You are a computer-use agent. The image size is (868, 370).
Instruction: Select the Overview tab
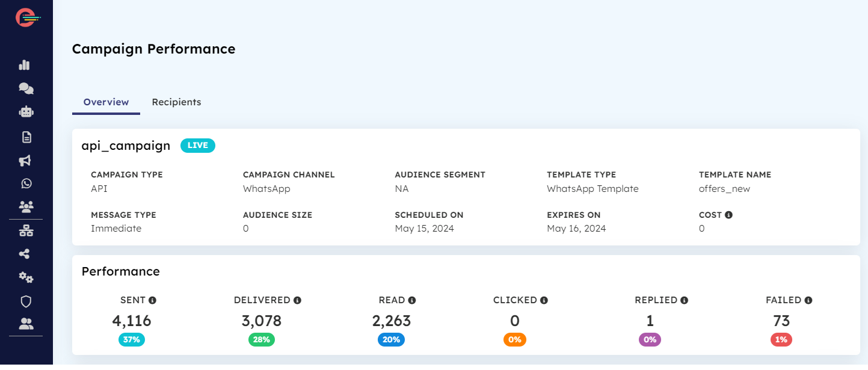tap(106, 102)
